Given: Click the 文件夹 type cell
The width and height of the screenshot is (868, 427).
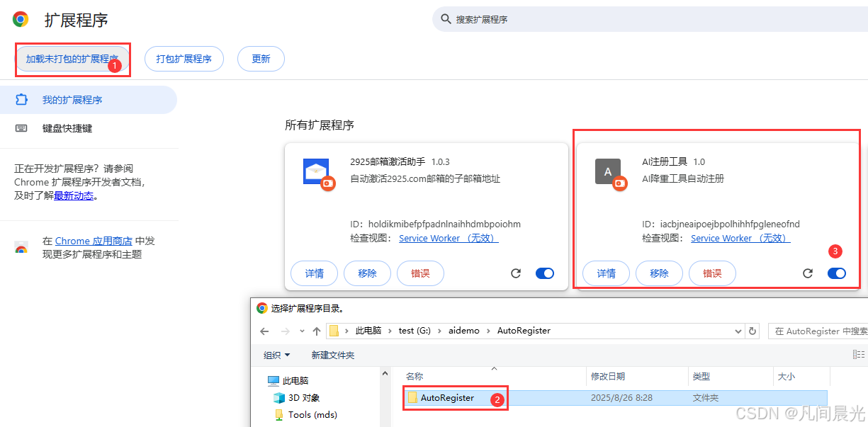Looking at the screenshot, I should pos(706,398).
